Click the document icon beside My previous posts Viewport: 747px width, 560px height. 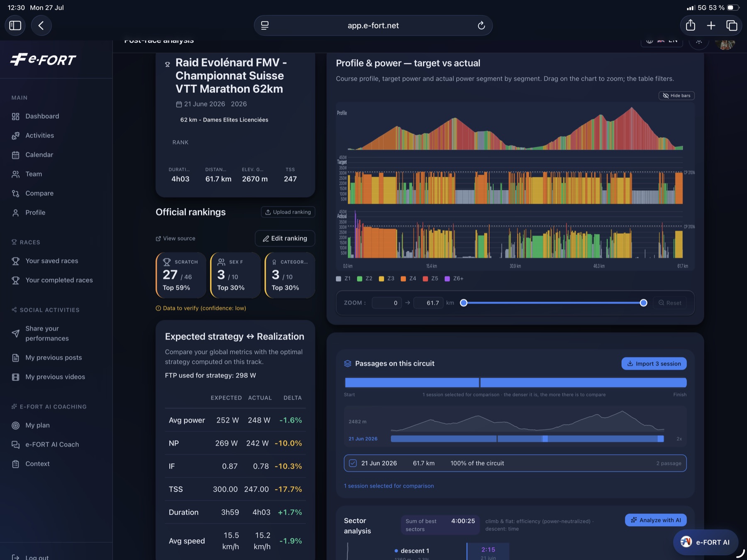coord(15,357)
